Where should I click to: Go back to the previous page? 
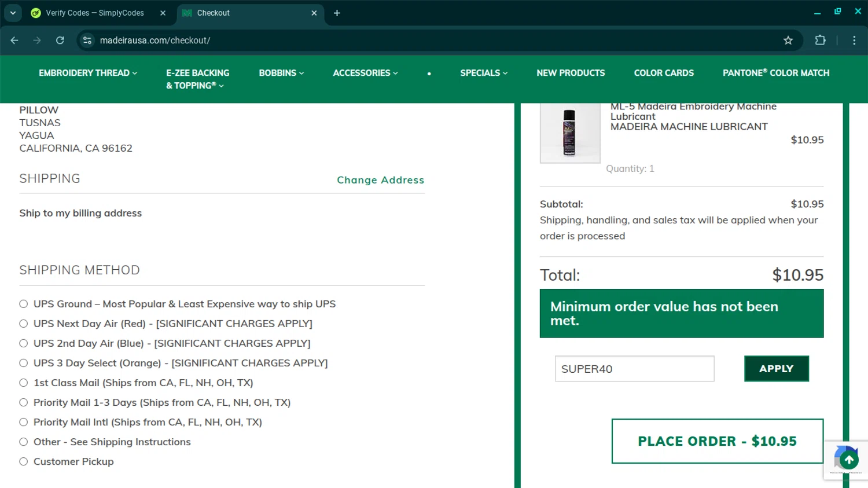14,40
